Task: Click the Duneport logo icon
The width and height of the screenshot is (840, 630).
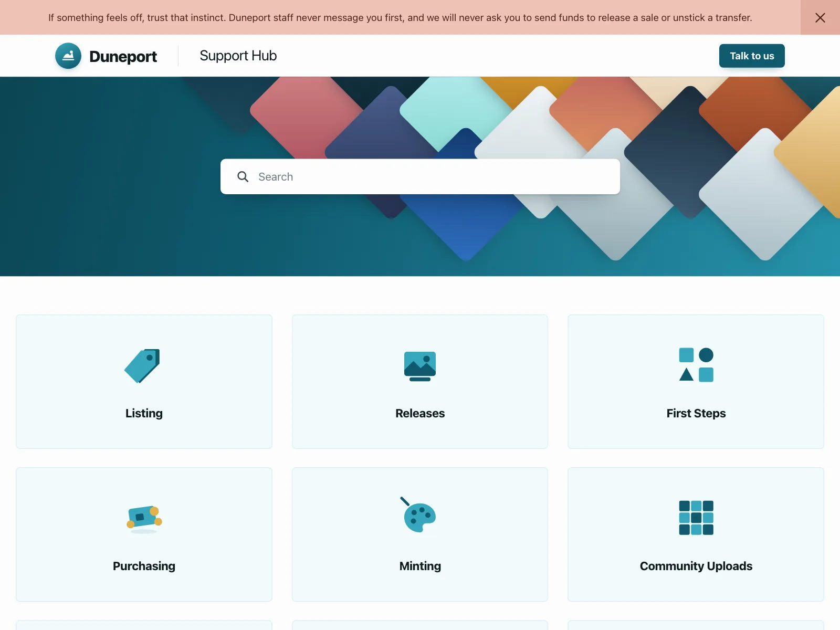Action: tap(68, 56)
